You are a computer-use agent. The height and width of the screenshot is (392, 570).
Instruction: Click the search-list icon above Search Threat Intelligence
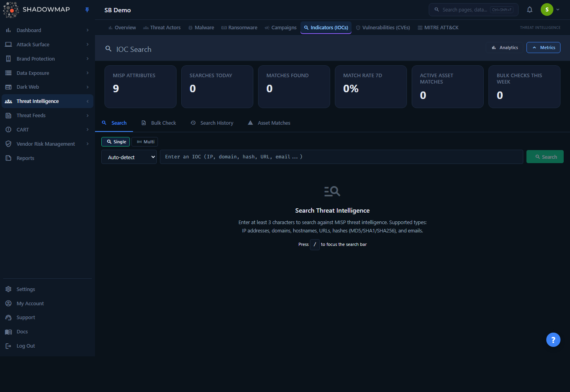click(x=332, y=192)
